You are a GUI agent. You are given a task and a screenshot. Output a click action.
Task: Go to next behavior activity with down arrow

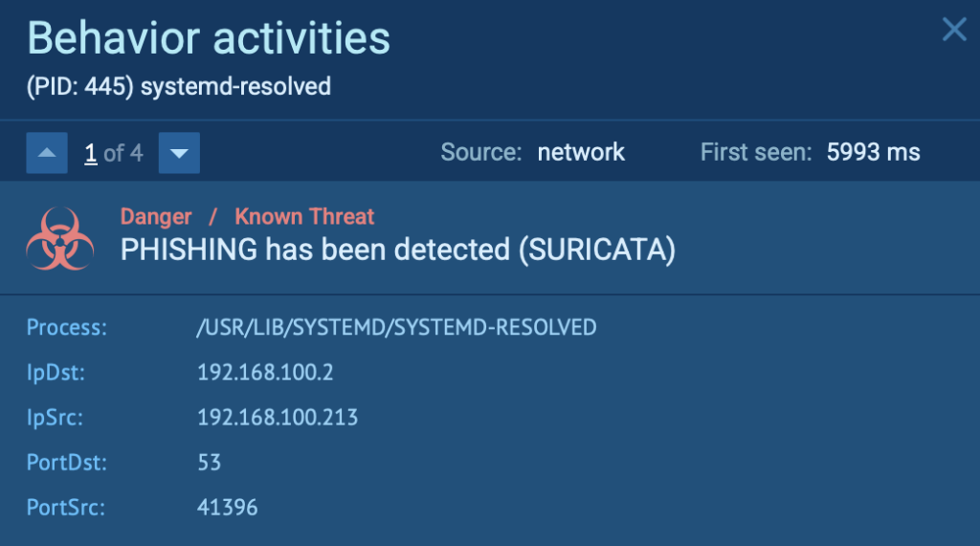point(179,153)
